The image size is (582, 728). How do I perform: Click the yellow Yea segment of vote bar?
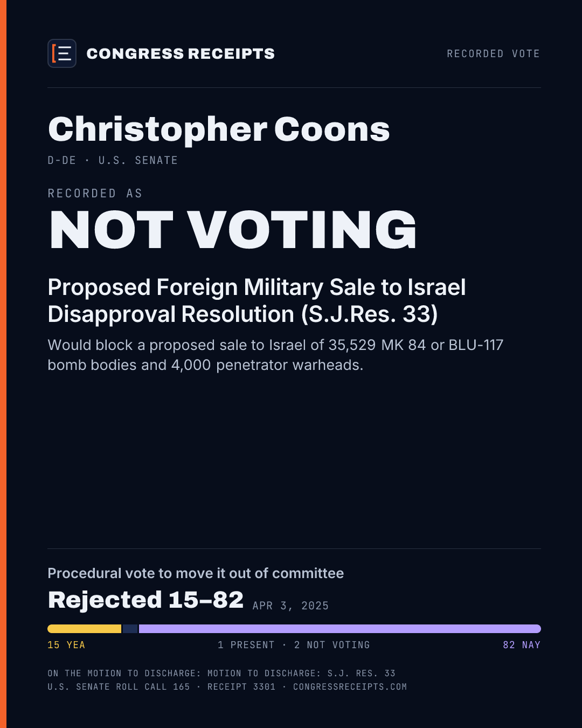click(84, 629)
